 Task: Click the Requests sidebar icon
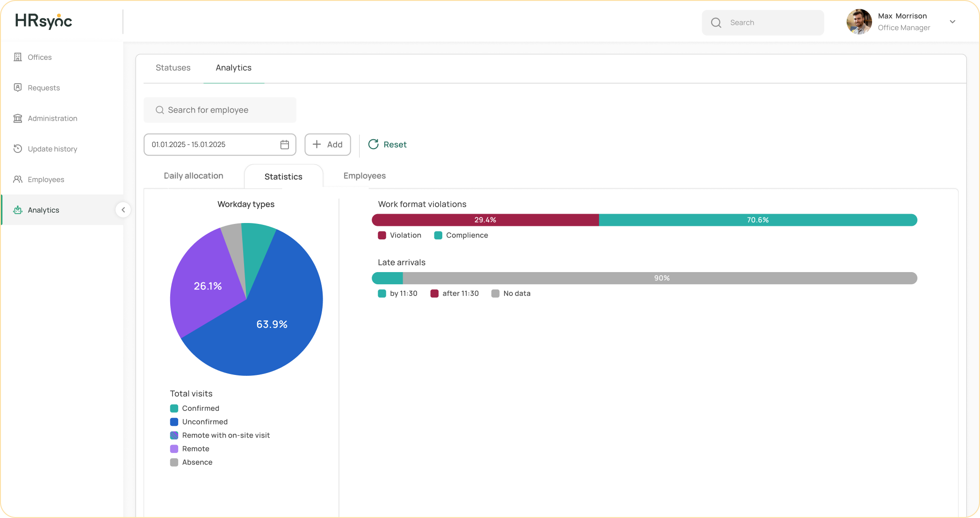coord(18,87)
